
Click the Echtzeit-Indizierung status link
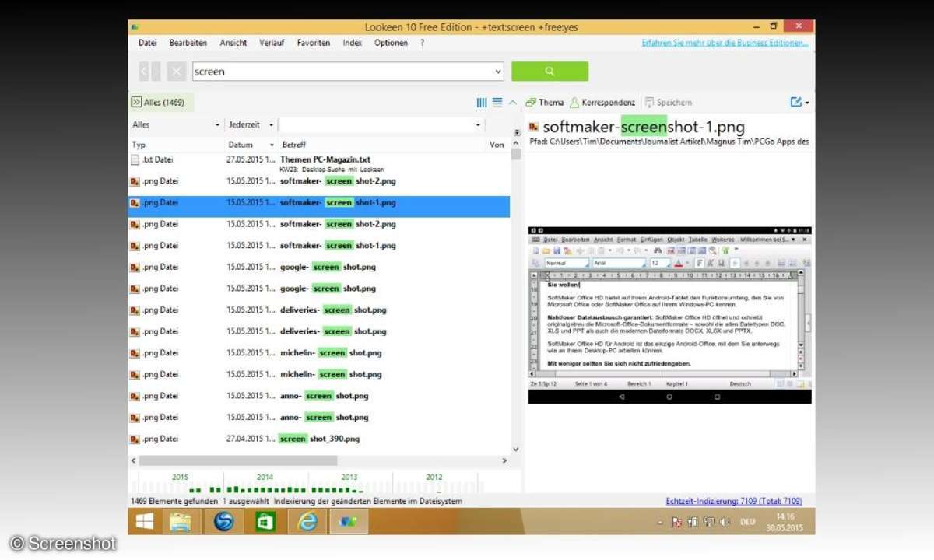(x=734, y=501)
